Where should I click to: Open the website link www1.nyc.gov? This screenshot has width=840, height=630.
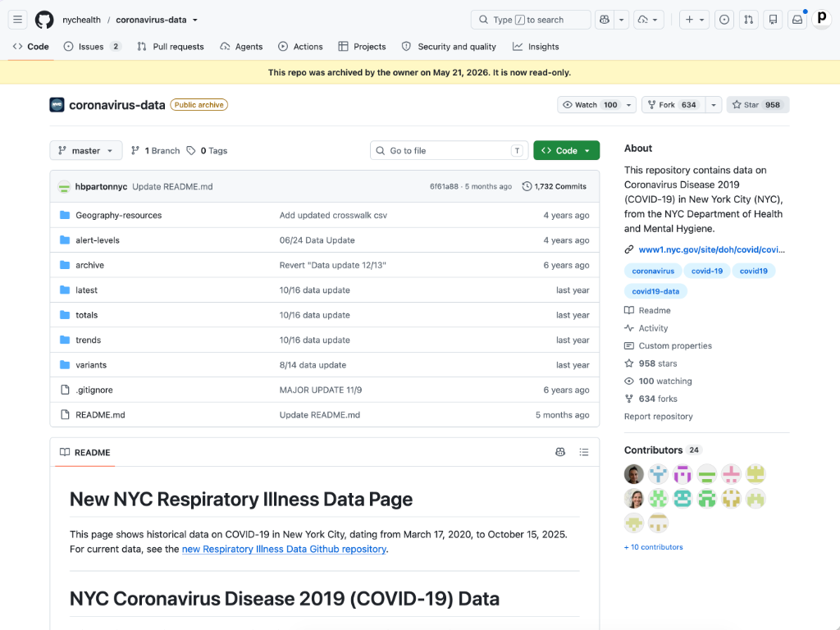click(x=711, y=249)
